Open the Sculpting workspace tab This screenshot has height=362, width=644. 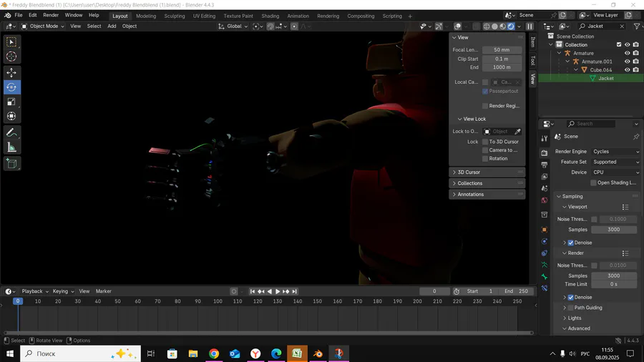click(175, 16)
